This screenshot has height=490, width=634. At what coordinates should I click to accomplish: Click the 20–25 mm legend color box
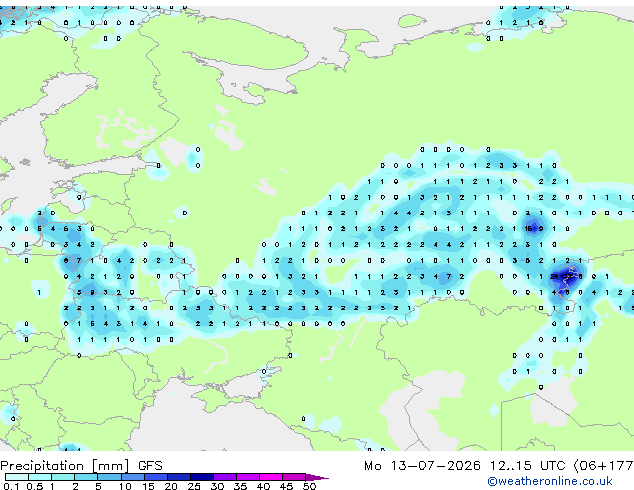[x=179, y=477]
